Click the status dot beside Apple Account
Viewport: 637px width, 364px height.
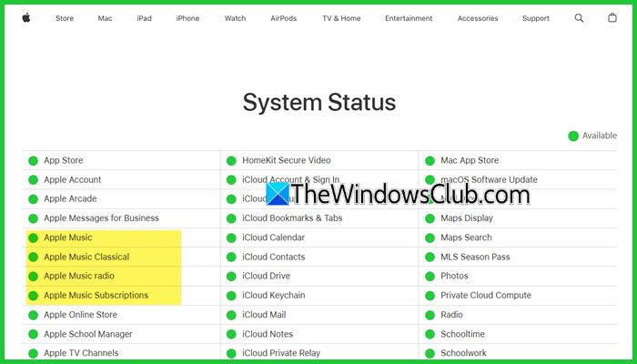coord(33,180)
